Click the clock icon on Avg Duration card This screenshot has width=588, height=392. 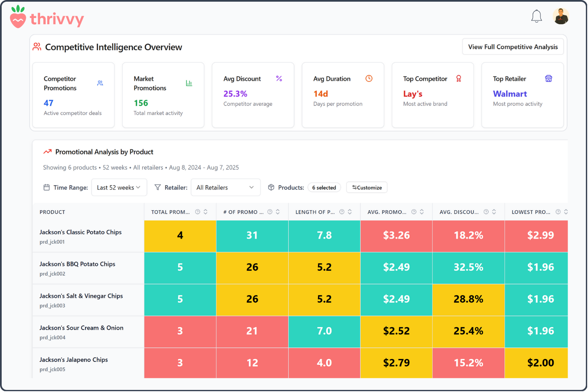[x=369, y=78]
